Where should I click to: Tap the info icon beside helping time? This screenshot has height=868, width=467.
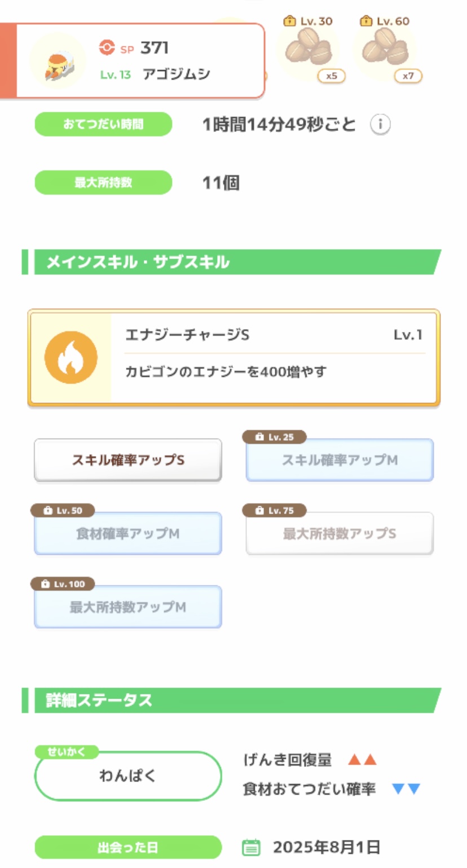(380, 125)
